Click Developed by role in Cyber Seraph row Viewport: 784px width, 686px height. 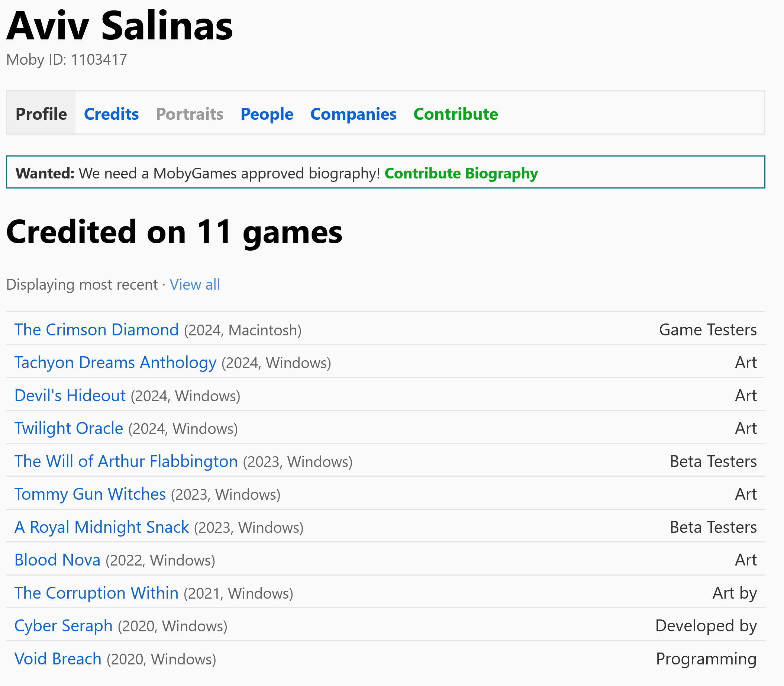tap(706, 626)
